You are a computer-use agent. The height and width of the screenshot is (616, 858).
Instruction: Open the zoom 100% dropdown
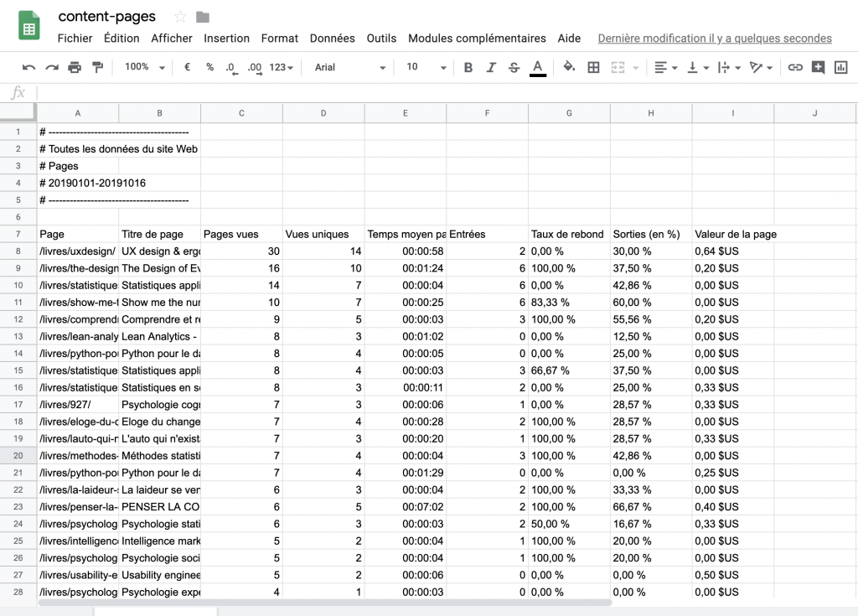pyautogui.click(x=144, y=67)
